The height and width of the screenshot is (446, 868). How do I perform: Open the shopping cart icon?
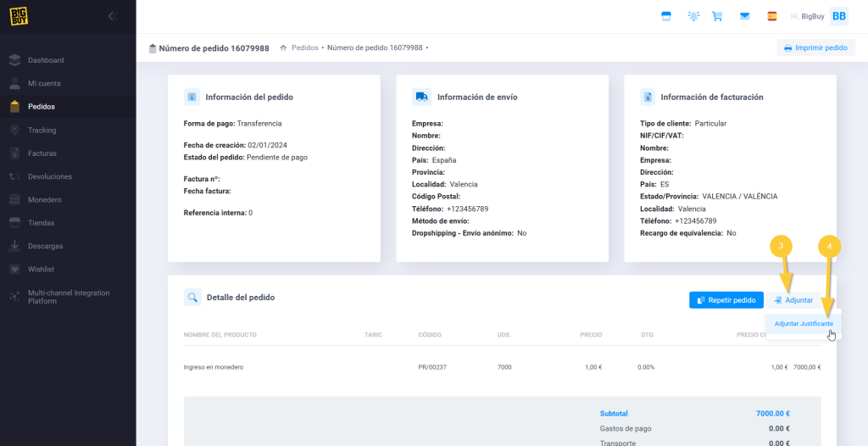(x=717, y=16)
